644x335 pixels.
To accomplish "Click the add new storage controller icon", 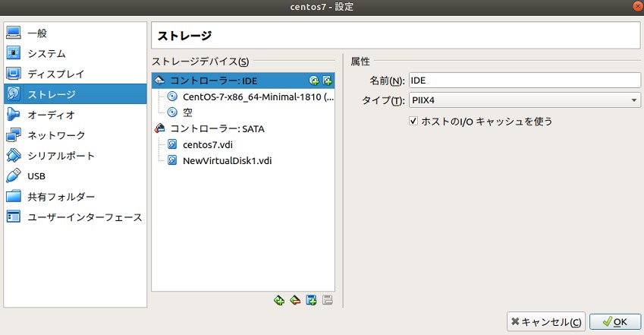I will pos(279,300).
